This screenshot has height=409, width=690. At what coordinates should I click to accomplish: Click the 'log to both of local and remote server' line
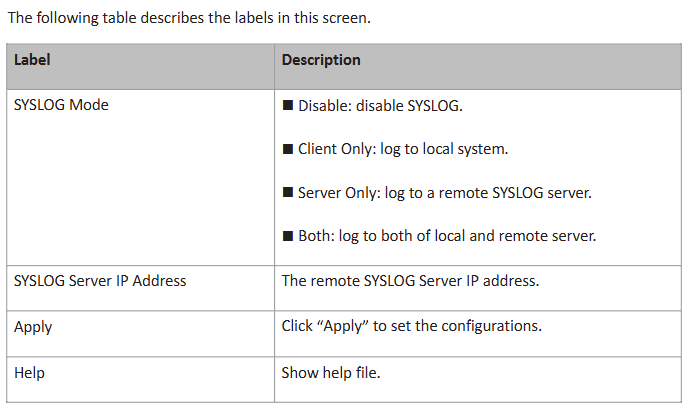[x=468, y=236]
